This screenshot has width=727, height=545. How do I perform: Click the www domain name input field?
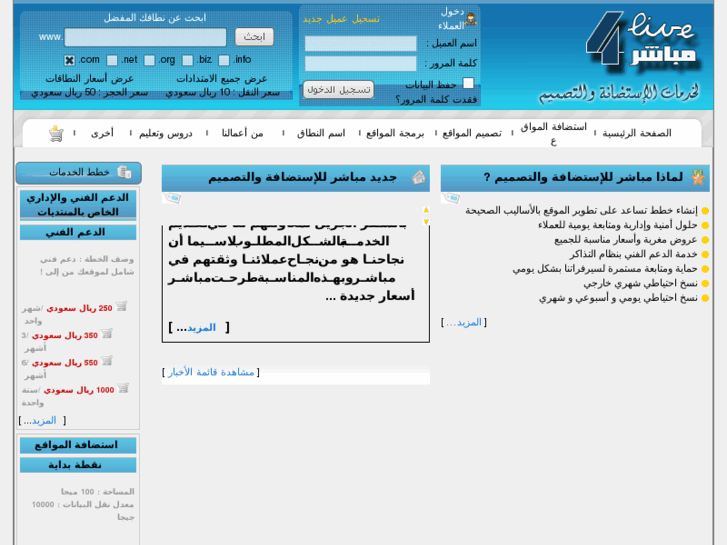click(145, 38)
